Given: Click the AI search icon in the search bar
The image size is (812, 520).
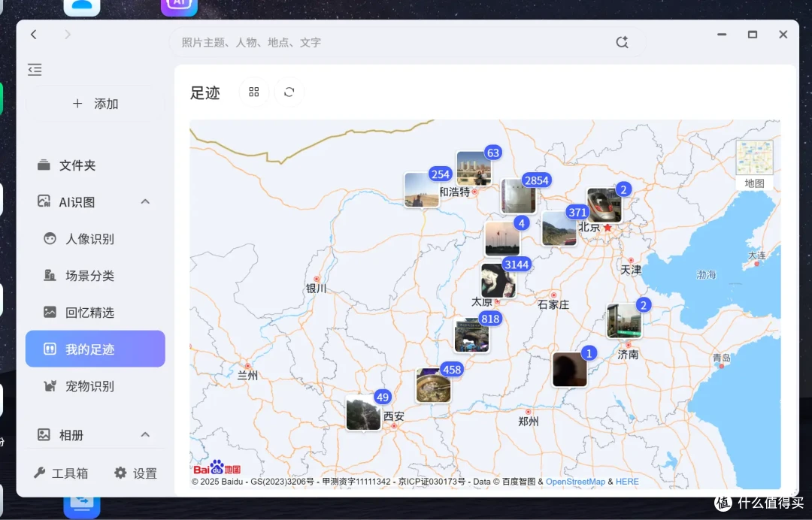Looking at the screenshot, I should click(x=622, y=42).
